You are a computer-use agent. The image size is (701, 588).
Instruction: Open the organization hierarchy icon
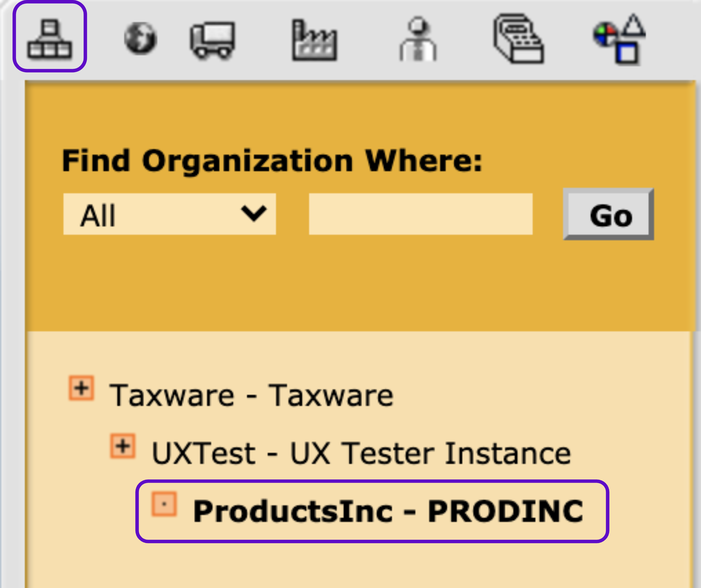tap(49, 39)
